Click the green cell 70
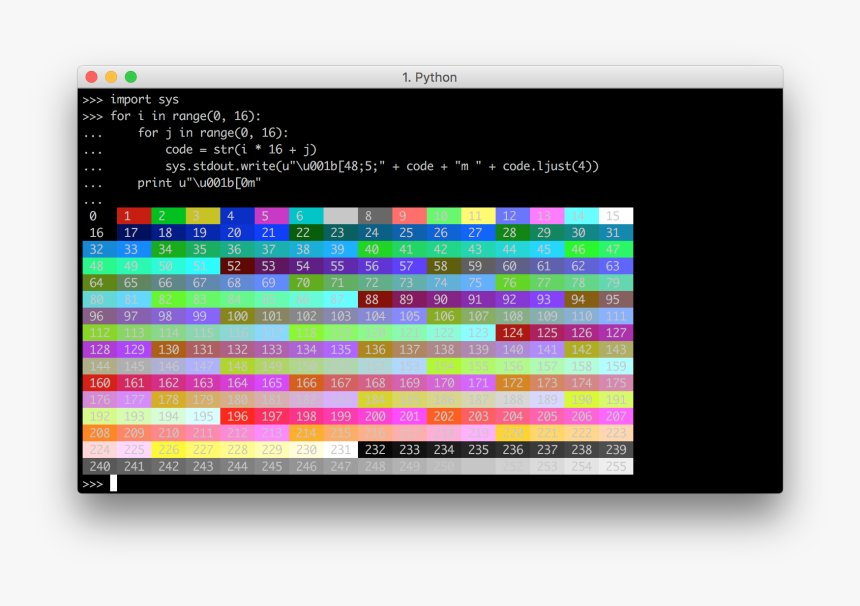 pyautogui.click(x=306, y=283)
